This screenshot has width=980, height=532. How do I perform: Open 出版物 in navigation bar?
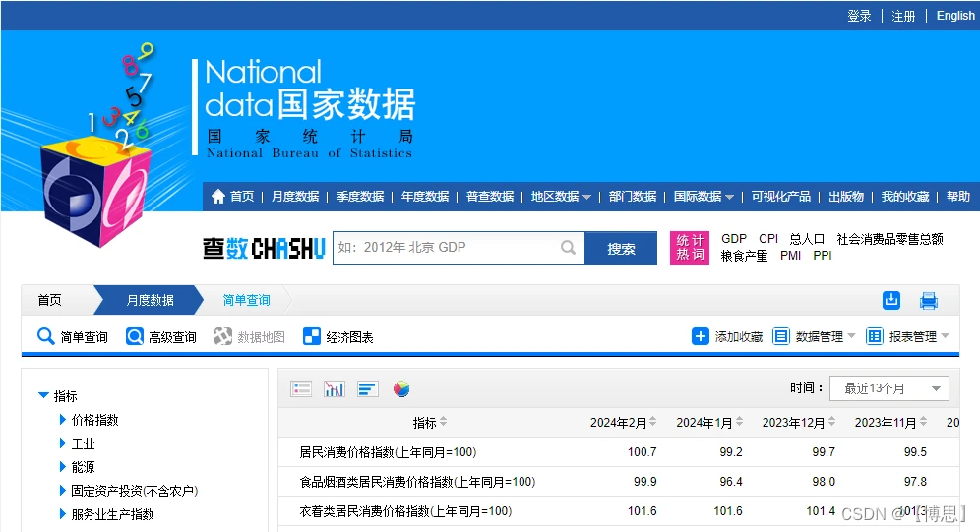(x=846, y=196)
